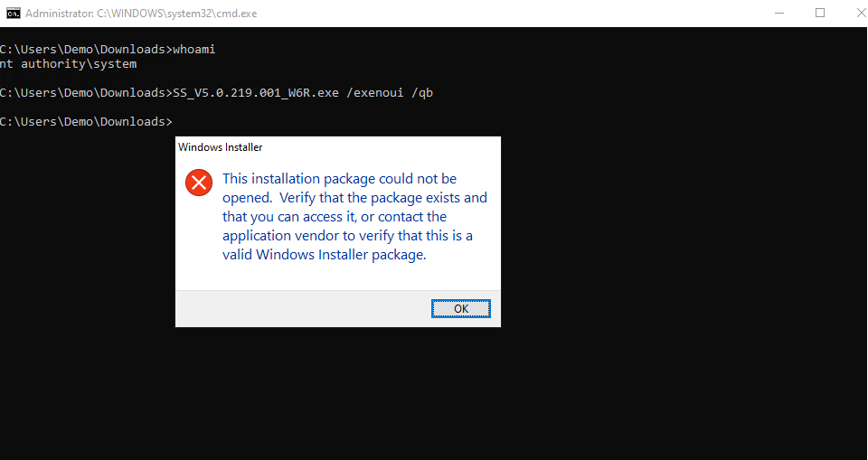Click the last empty Downloads prompt line
Image resolution: width=868 pixels, height=460 pixels.
[x=86, y=121]
